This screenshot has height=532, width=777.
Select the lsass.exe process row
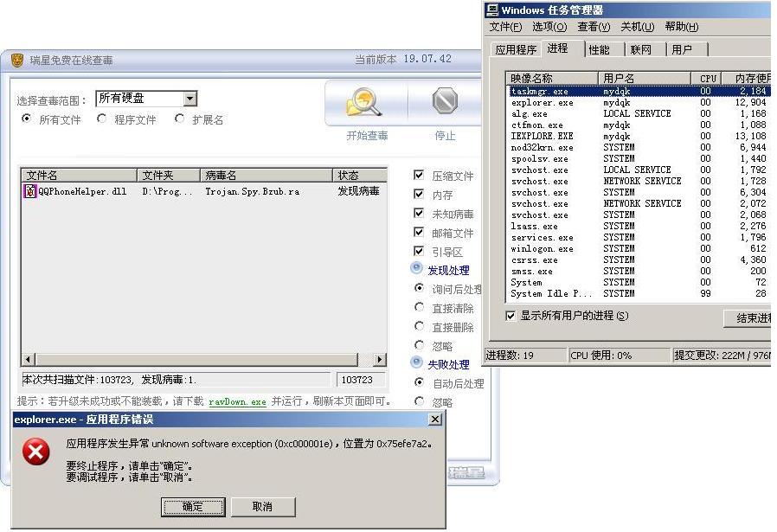[639, 227]
